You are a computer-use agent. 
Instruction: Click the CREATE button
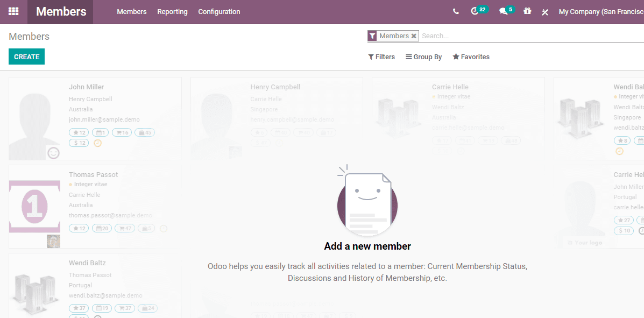point(27,56)
